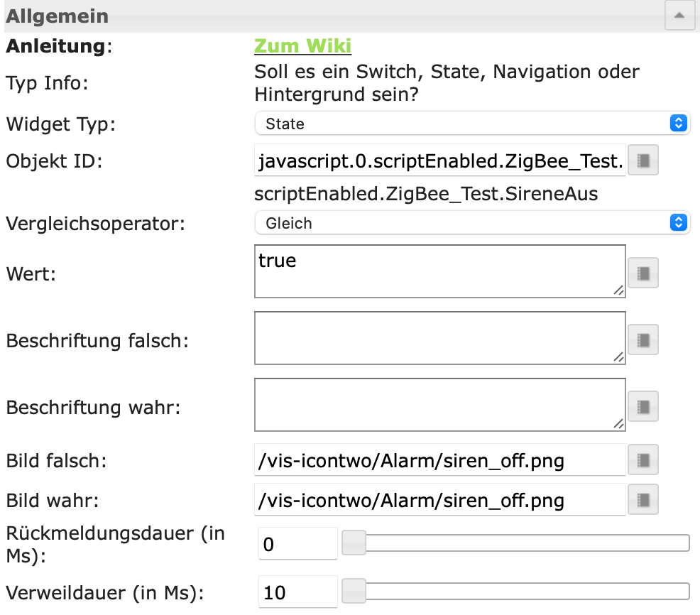The width and height of the screenshot is (700, 615).
Task: Open the Zum Wiki link
Action: coord(302,46)
